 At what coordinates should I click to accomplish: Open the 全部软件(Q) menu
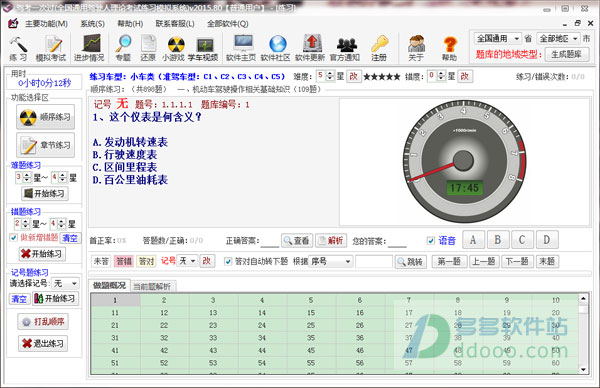[228, 24]
